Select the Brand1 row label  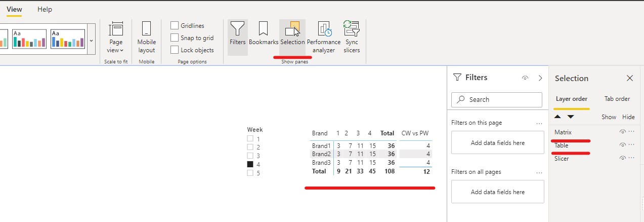click(321, 146)
